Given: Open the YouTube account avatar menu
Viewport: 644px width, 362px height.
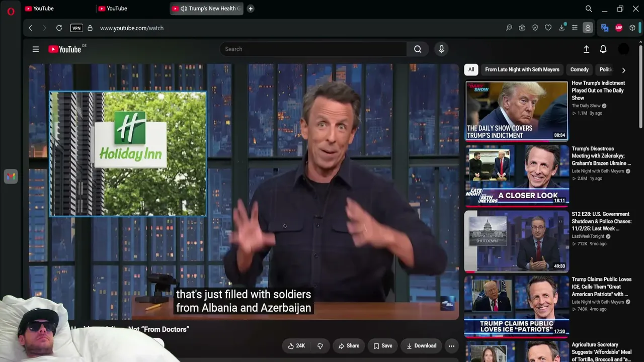Looking at the screenshot, I should 623,49.
